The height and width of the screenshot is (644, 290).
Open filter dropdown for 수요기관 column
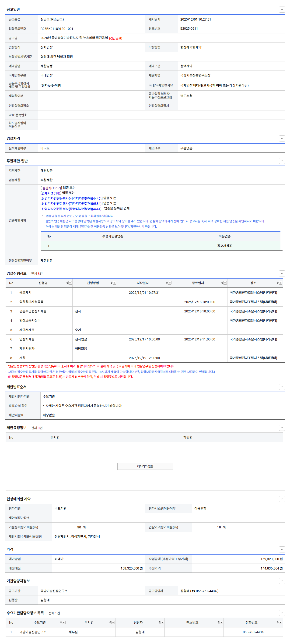click(64, 622)
